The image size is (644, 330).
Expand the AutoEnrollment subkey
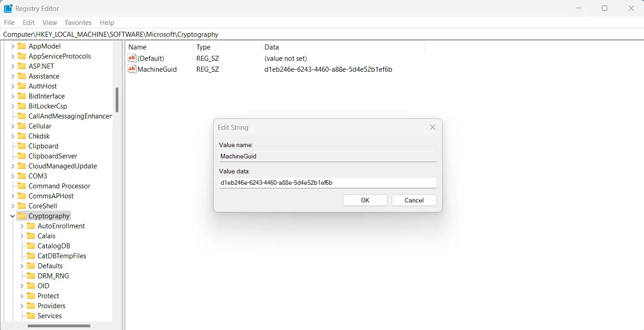pos(22,226)
